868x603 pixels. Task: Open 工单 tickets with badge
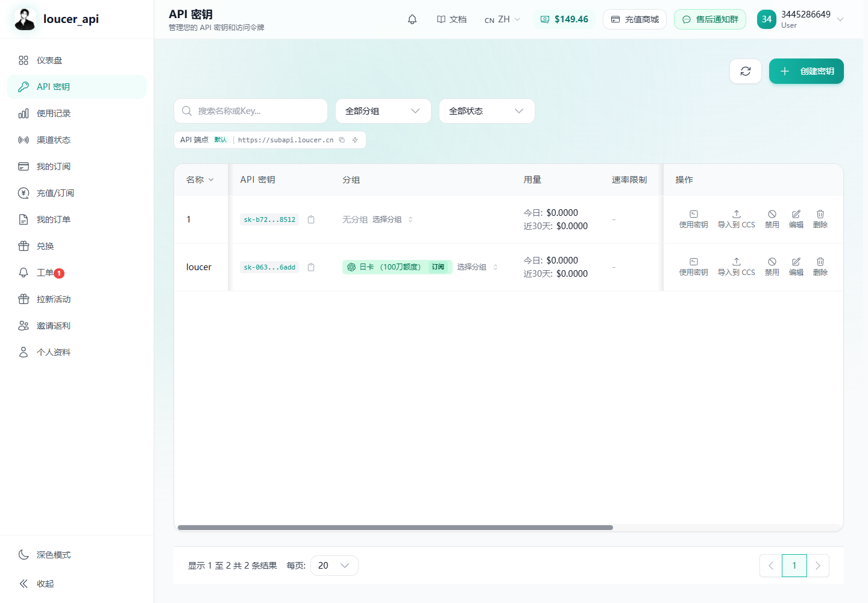tap(77, 273)
